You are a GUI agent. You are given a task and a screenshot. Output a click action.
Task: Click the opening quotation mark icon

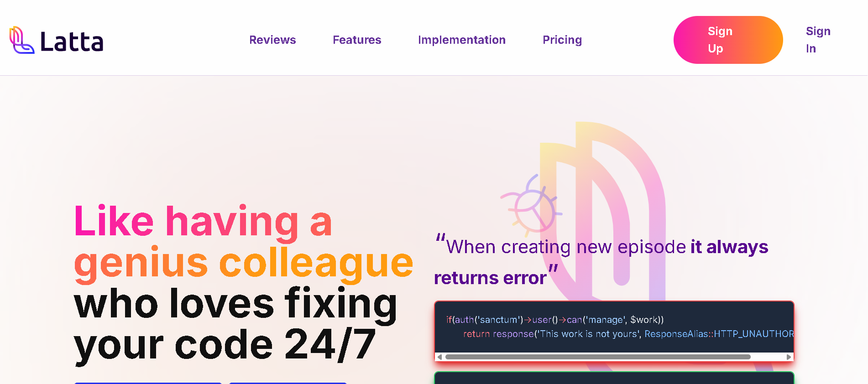pos(440,238)
